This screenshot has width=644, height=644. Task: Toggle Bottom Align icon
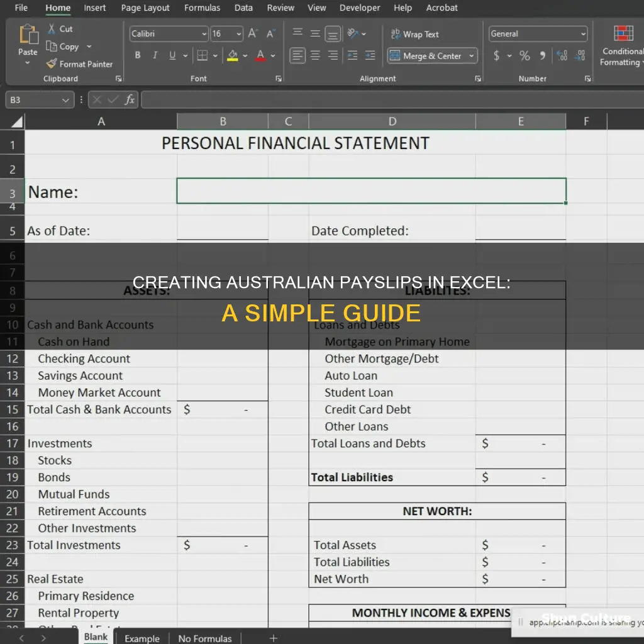click(x=333, y=34)
